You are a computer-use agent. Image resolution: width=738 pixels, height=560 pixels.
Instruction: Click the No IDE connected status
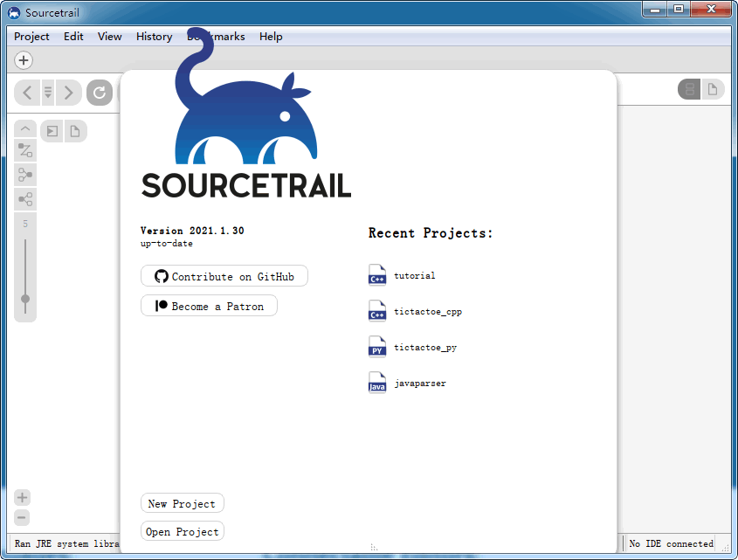(671, 543)
